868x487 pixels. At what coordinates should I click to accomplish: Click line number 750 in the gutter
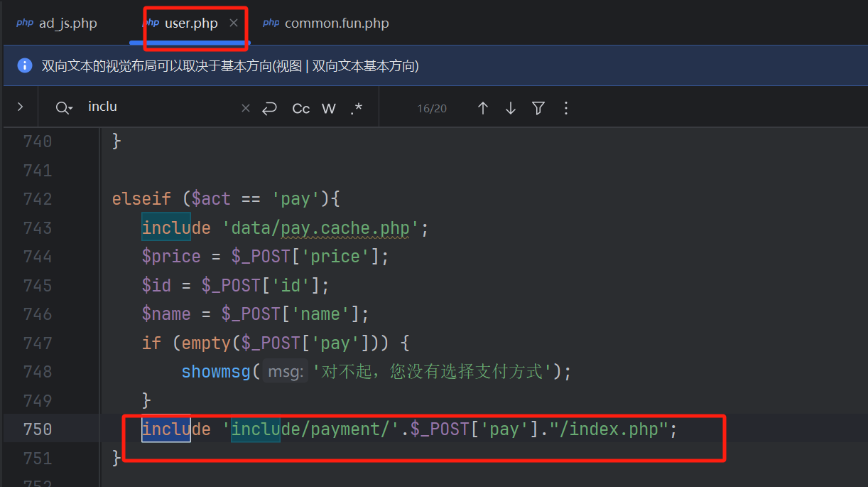[38, 429]
